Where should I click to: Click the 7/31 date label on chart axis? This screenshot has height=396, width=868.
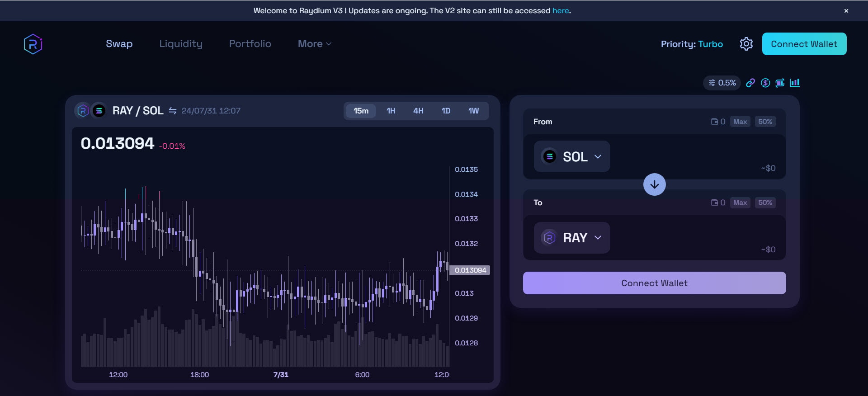[x=281, y=375]
